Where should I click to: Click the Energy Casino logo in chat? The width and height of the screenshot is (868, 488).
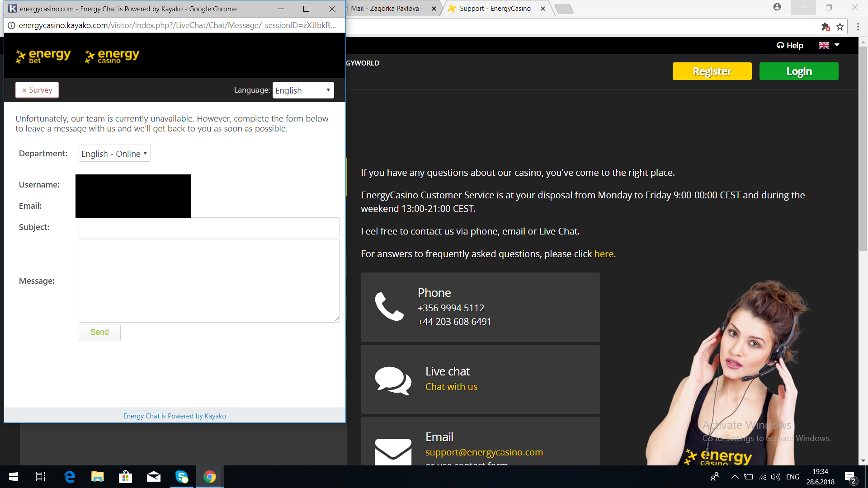[112, 56]
